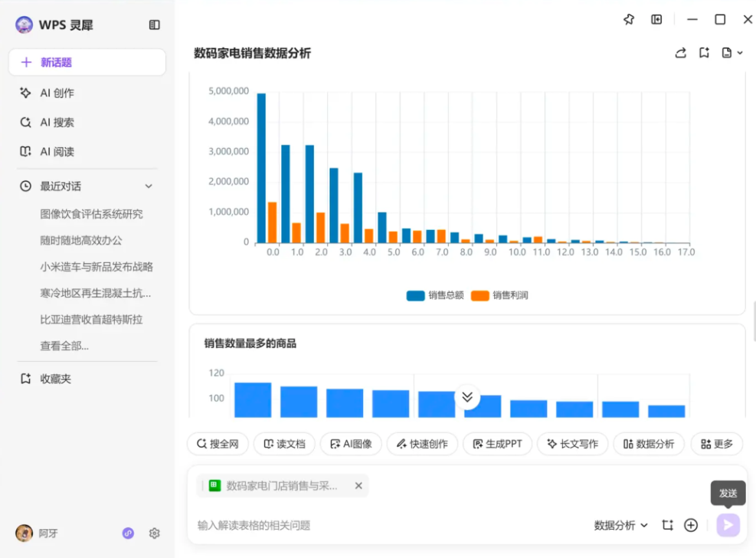Bookmark this conversation with favorite icon
The image size is (756, 558).
pos(704,53)
